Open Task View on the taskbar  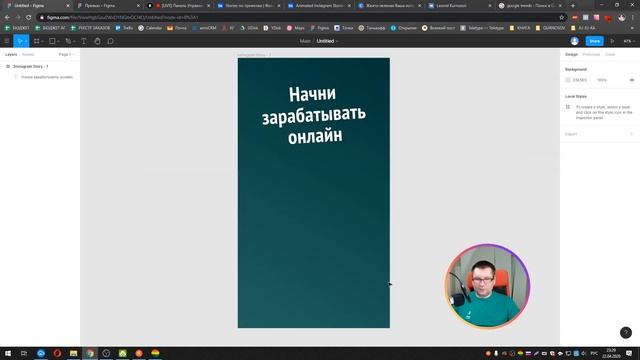point(24,353)
